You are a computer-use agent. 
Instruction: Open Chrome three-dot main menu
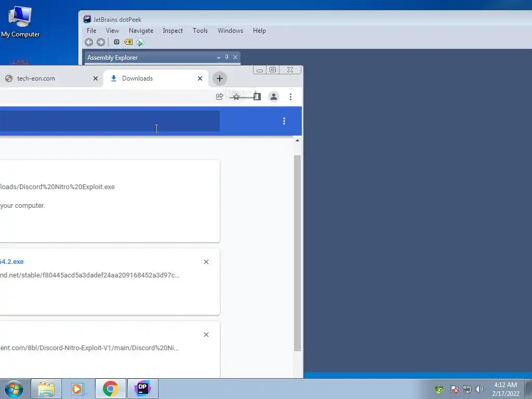point(290,97)
